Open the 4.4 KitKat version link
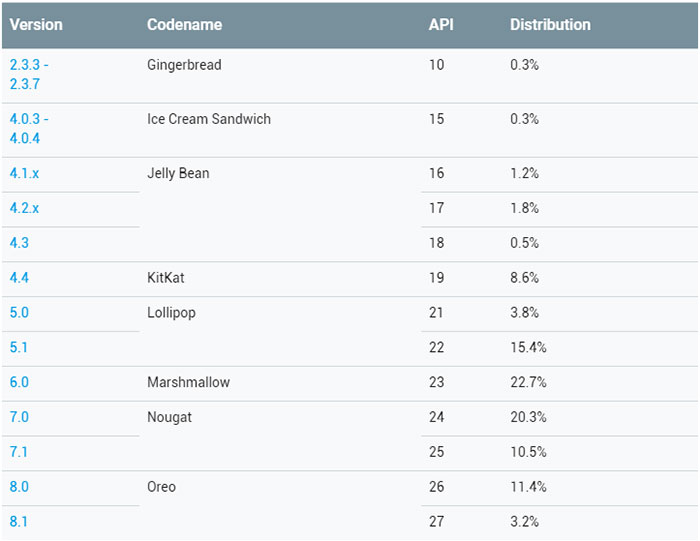Screen dimensions: 700x541 (19, 278)
